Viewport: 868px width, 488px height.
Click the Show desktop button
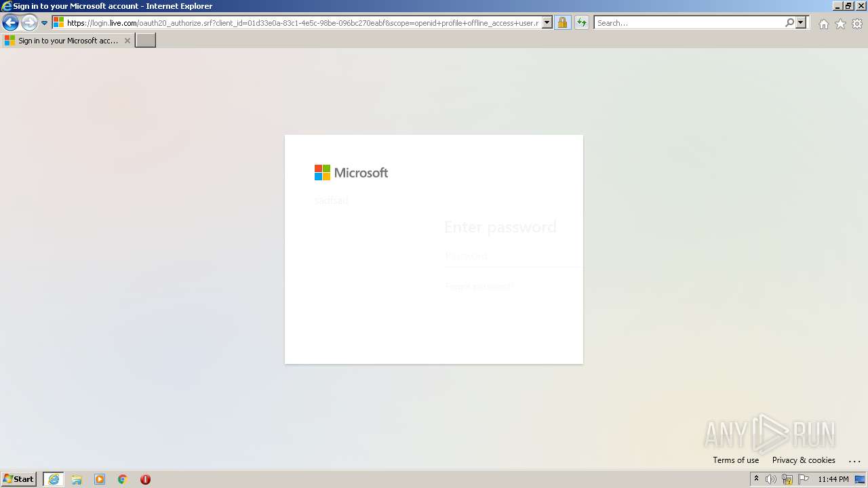[860, 479]
